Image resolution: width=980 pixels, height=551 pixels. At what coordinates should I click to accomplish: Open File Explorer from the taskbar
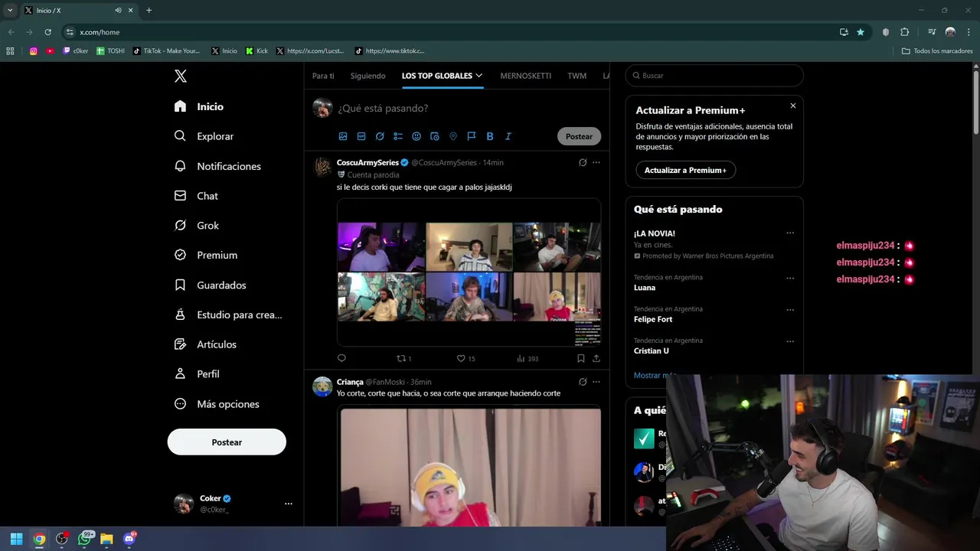point(106,539)
